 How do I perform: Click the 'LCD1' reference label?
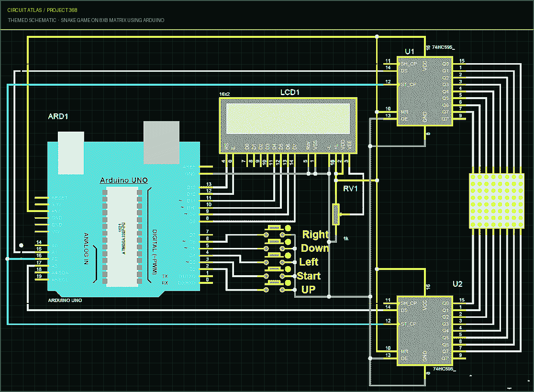290,92
